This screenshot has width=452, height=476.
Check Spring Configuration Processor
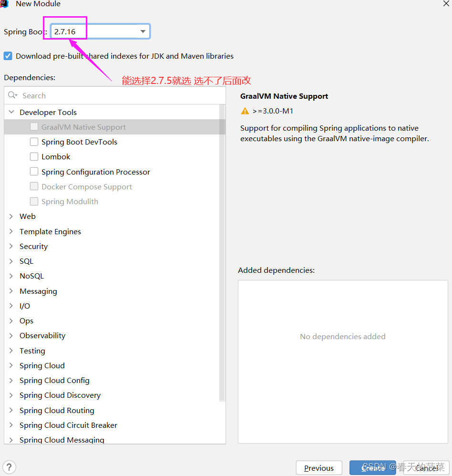[x=34, y=172]
